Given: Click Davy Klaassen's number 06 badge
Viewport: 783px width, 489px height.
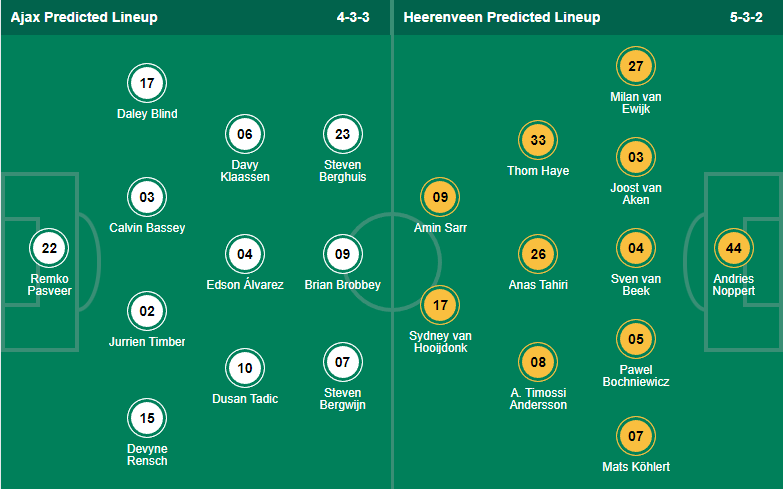Looking at the screenshot, I should (245, 134).
